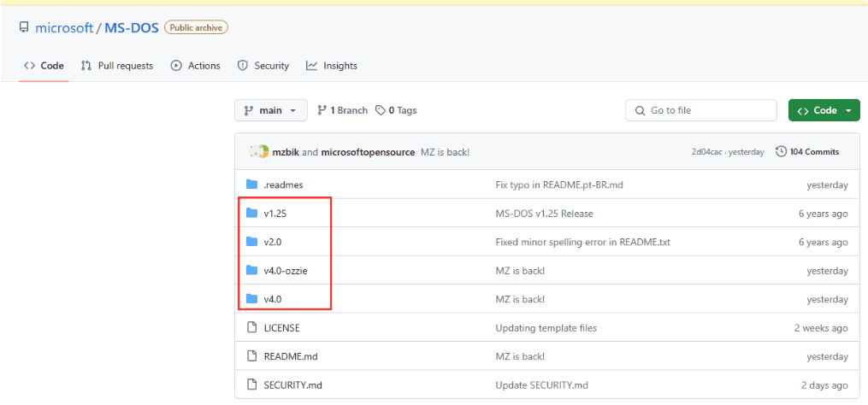This screenshot has width=868, height=405.
Task: Open the MZ is back! commit for v4.0-ozzie
Action: click(x=520, y=271)
